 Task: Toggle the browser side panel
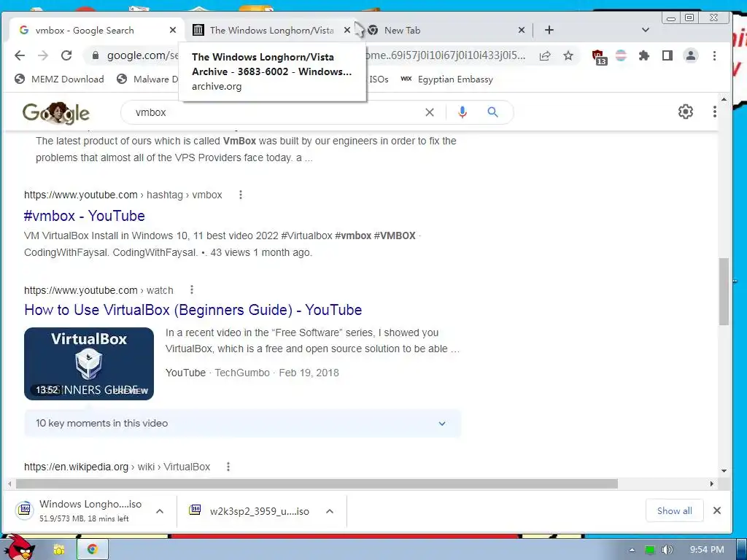click(667, 55)
